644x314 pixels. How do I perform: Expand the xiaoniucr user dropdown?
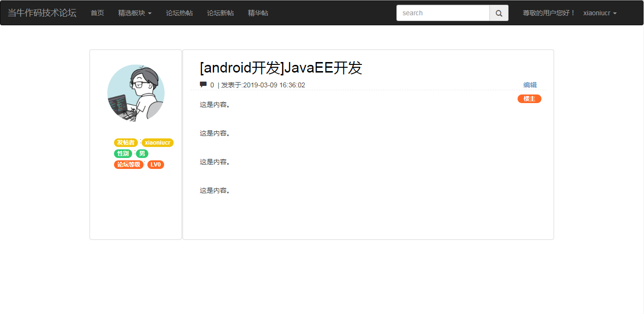pyautogui.click(x=600, y=13)
